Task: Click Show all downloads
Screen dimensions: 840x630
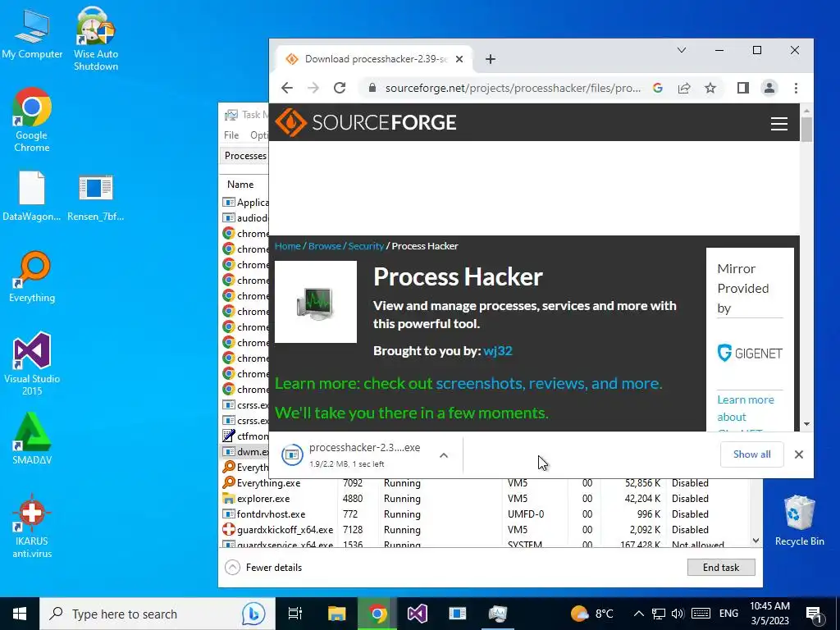Action: click(x=751, y=454)
